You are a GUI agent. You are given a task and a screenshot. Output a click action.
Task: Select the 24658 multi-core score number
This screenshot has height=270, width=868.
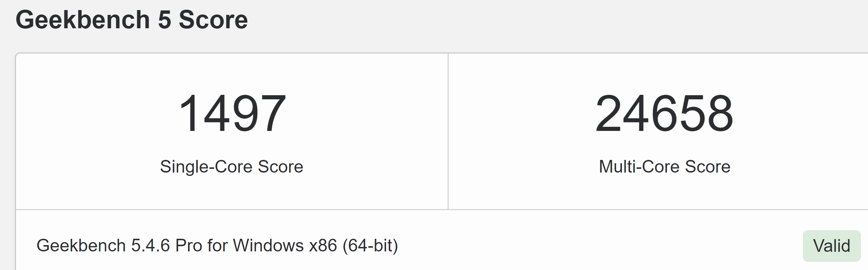click(x=664, y=113)
